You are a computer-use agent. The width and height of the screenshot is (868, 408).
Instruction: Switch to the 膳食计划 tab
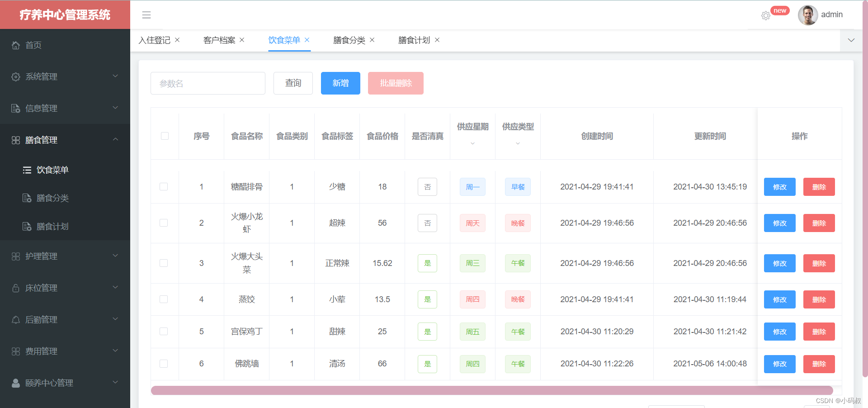pos(414,40)
